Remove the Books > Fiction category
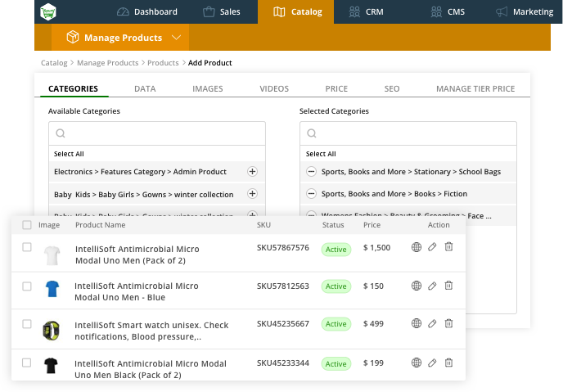This screenshot has height=392, width=563. coord(311,194)
